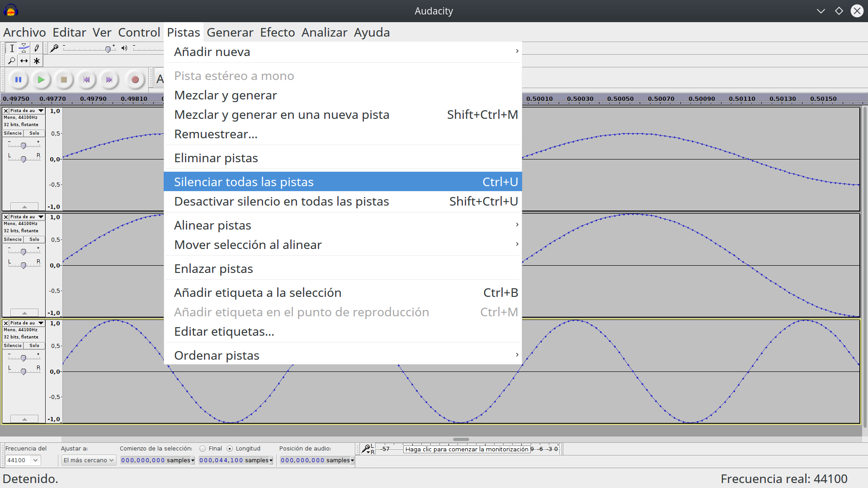
Task: Select the Draw pencil tool
Action: pos(37,48)
